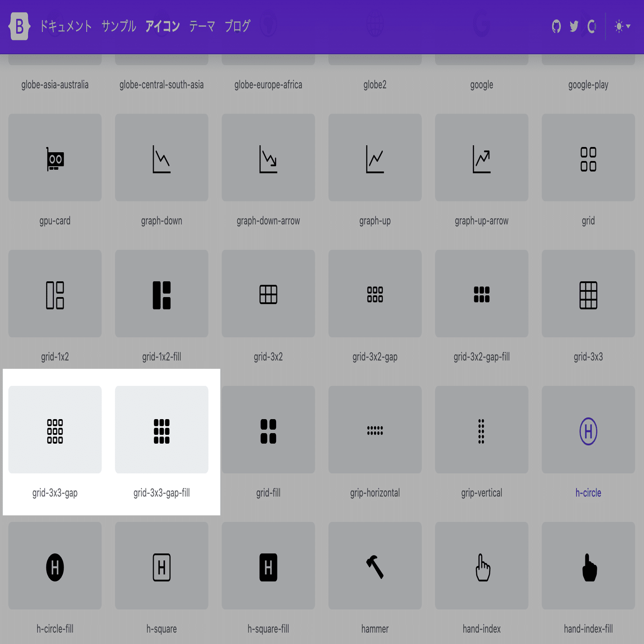Click the Bootstrap logo home link
This screenshot has width=644, height=644.
coord(19,26)
